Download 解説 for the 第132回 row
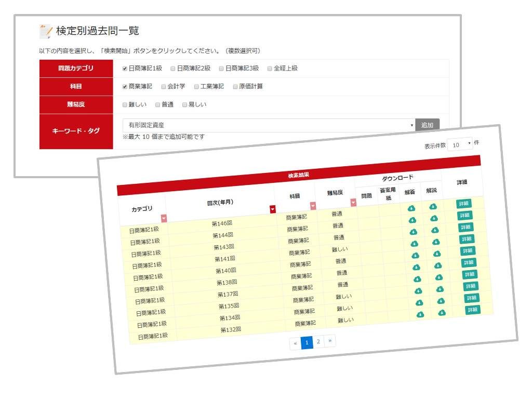This screenshot has height=399, width=532. coord(442,312)
